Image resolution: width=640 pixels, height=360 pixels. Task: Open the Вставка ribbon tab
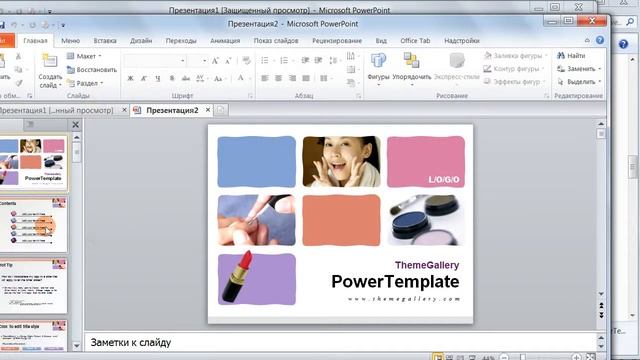point(105,41)
